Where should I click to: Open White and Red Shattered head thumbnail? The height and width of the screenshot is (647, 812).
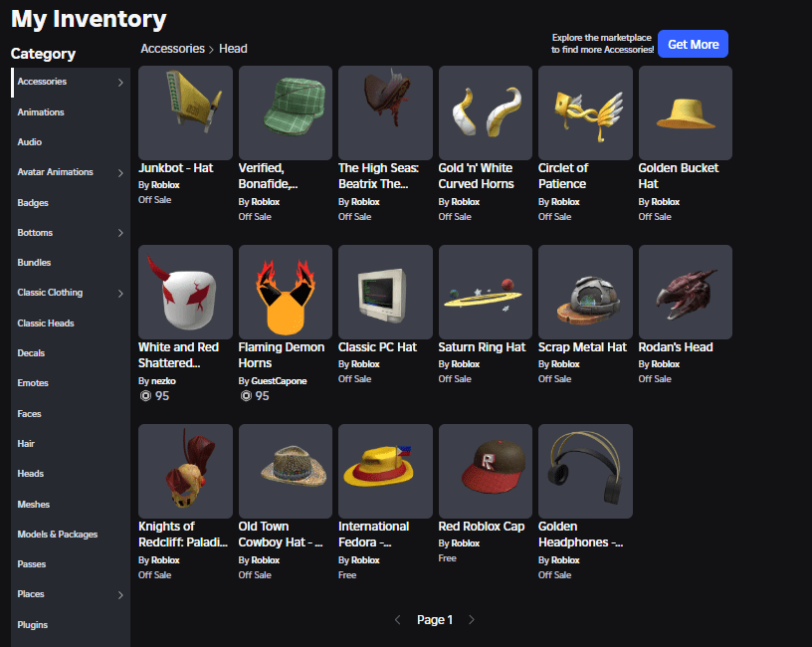(185, 292)
